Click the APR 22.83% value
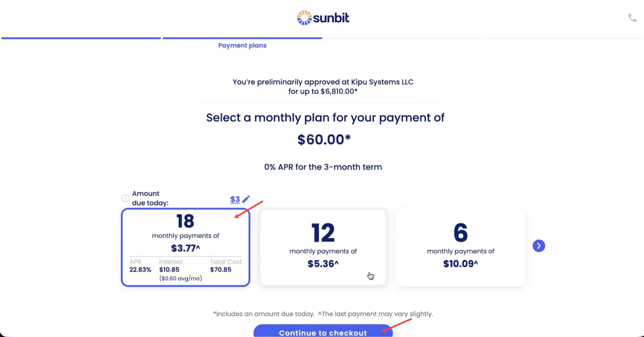The height and width of the screenshot is (337, 644). 140,270
